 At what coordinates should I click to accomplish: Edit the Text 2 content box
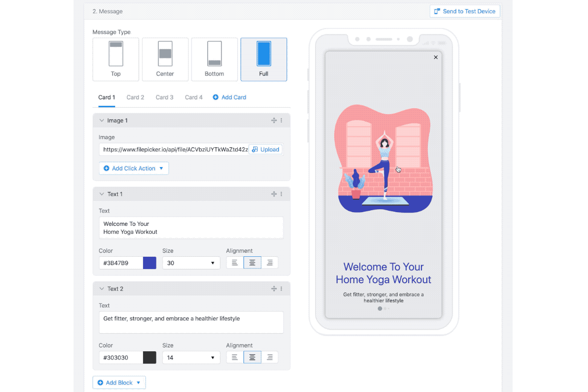[191, 322]
